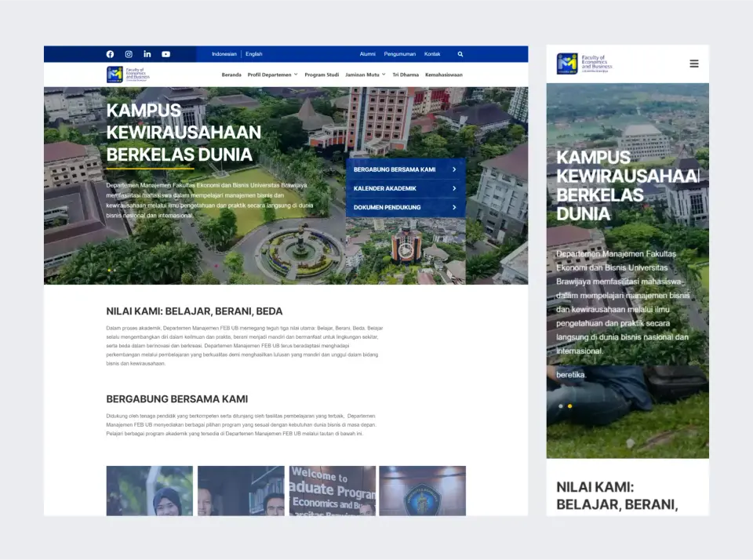
Task: Open Kalender Akademik hero button
Action: click(x=406, y=188)
